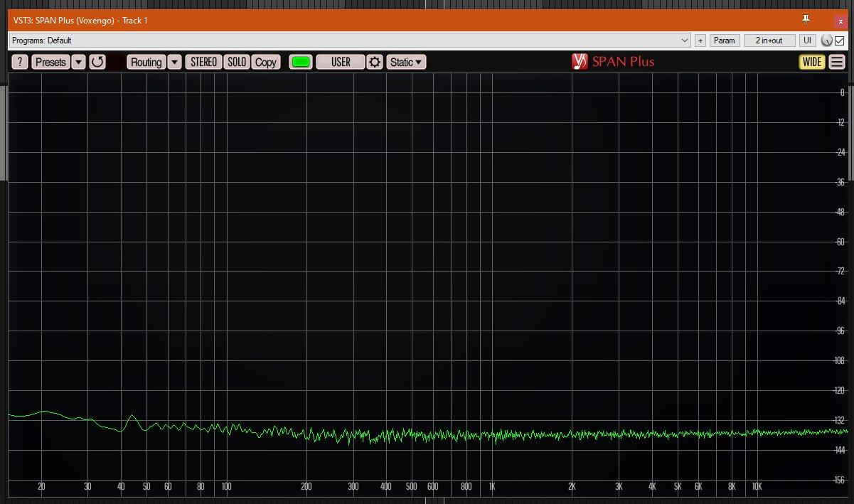The width and height of the screenshot is (854, 504).
Task: Click the Param button
Action: 724,41
